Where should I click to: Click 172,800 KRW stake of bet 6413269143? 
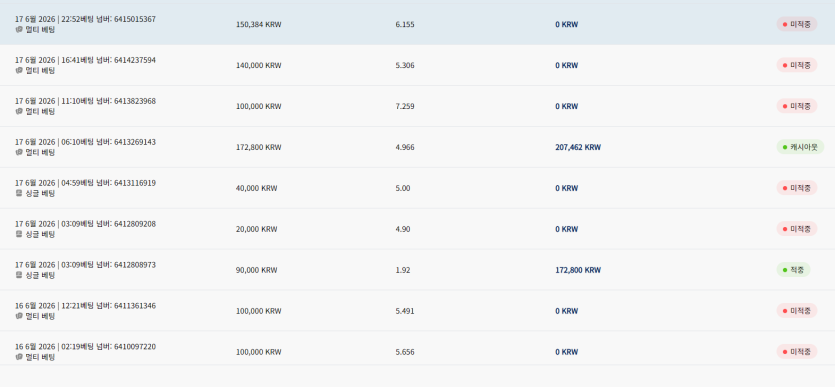[258, 147]
